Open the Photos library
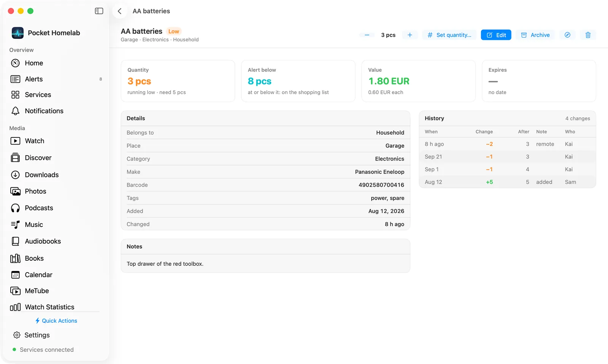Image resolution: width=608 pixels, height=364 pixels. pos(55,191)
